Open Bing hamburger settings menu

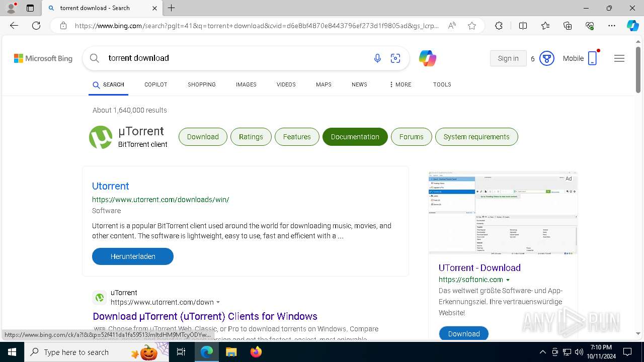point(619,58)
